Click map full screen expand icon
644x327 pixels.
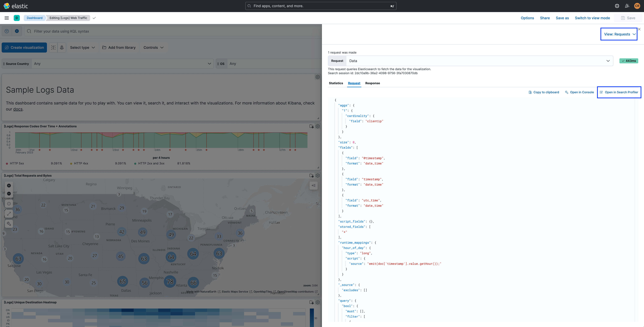coord(9,214)
